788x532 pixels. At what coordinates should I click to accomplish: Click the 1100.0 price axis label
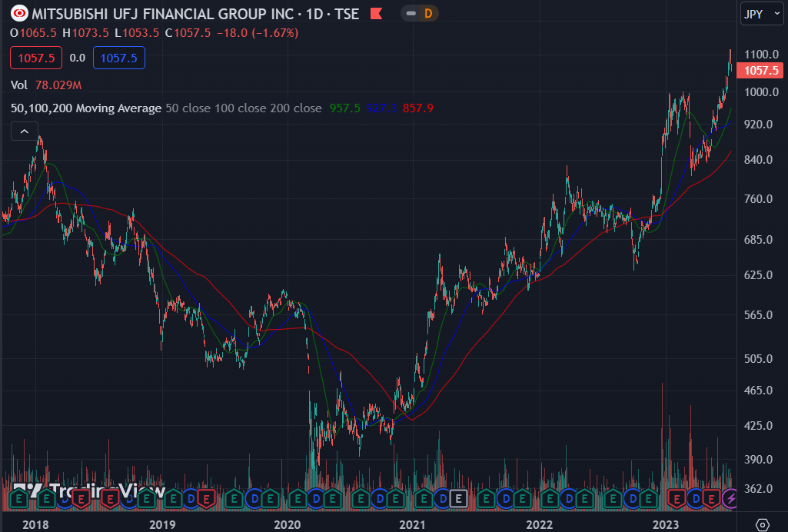click(x=761, y=55)
